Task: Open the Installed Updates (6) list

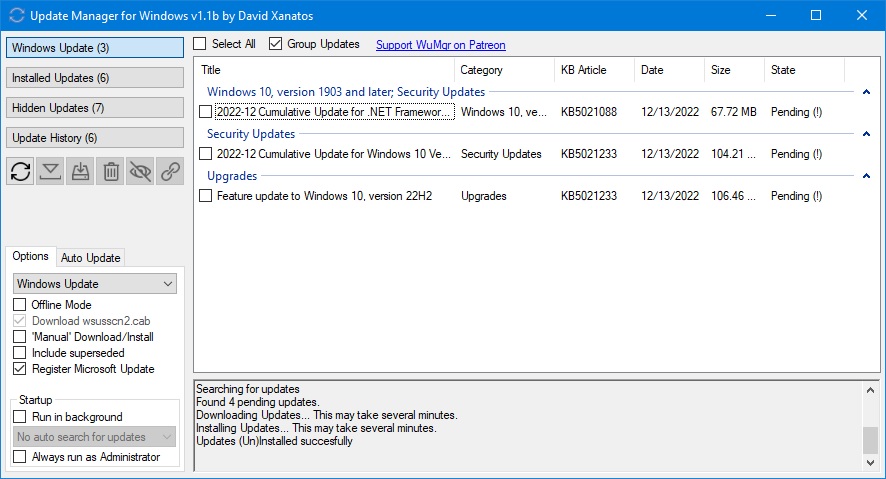Action: coord(95,78)
